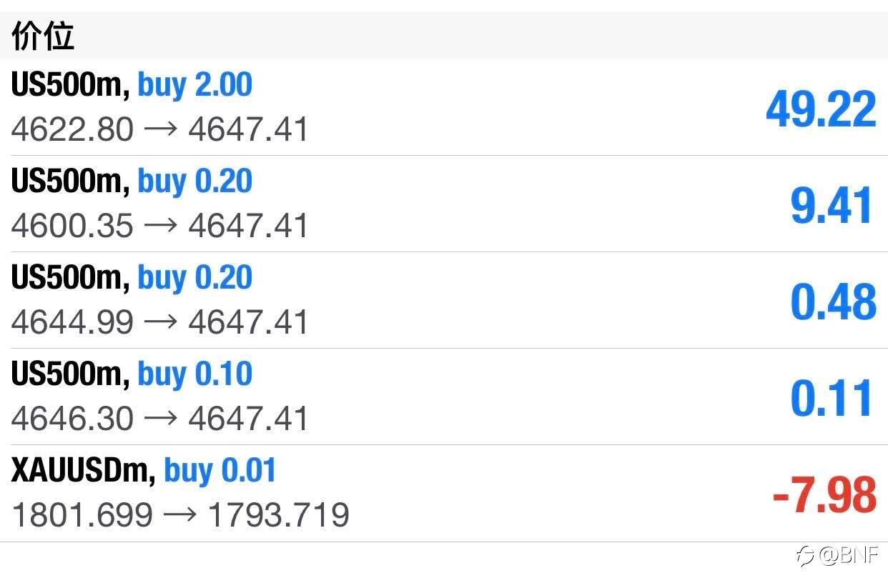Tap the 9.41 profit figure
Viewport: 888px width, 588px height.
coord(833,206)
